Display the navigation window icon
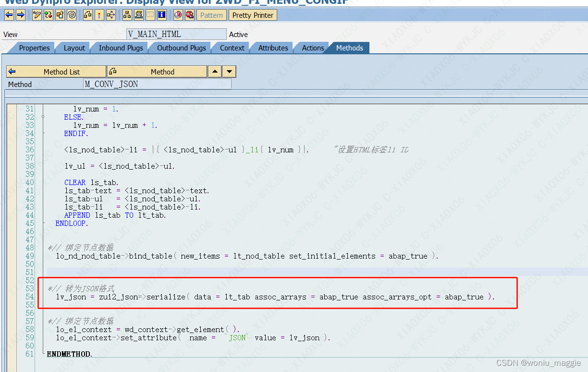 (x=139, y=15)
